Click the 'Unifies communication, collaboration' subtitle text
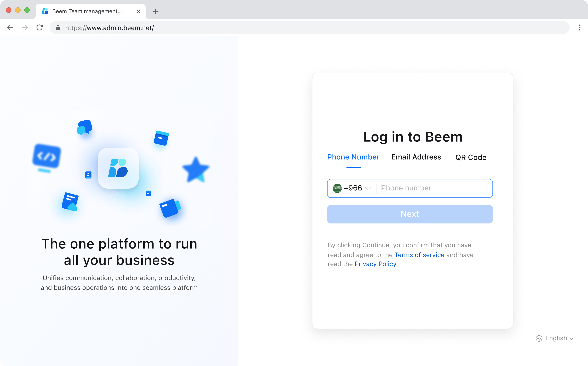The image size is (588, 366). click(x=119, y=283)
